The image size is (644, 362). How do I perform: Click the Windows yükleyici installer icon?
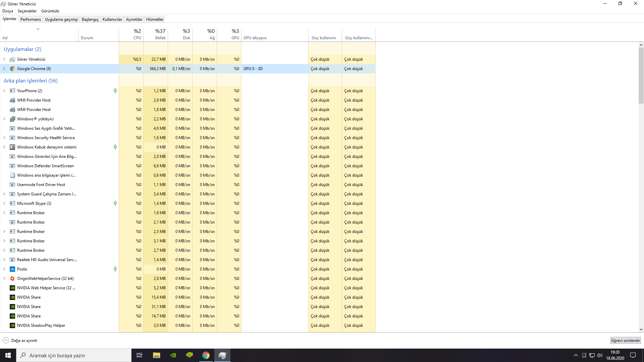[x=12, y=119]
